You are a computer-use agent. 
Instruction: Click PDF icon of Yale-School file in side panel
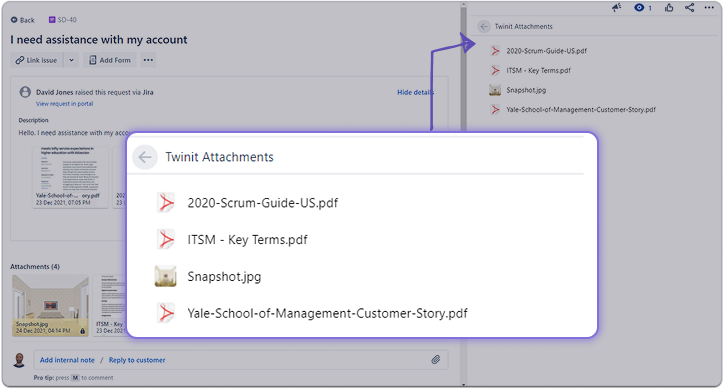[x=495, y=109]
